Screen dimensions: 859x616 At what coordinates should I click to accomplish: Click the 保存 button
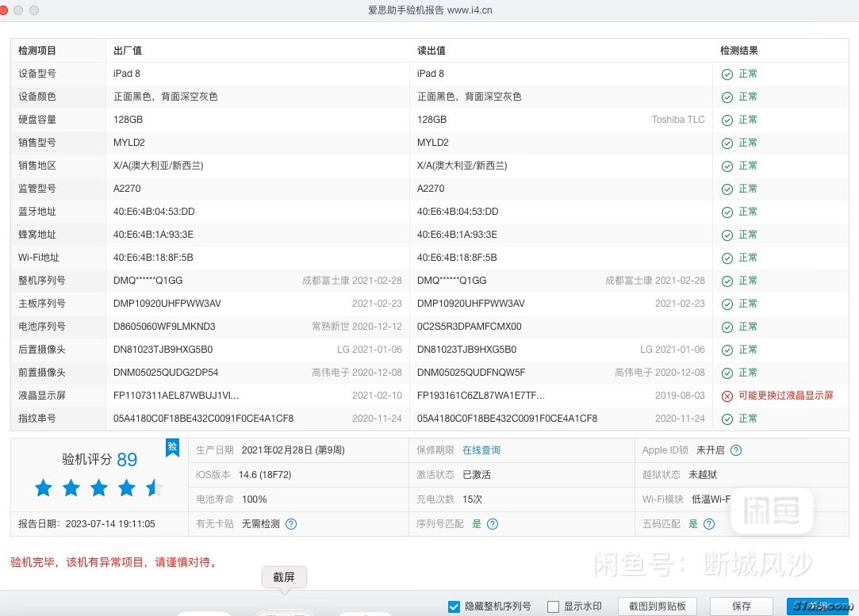(x=742, y=606)
